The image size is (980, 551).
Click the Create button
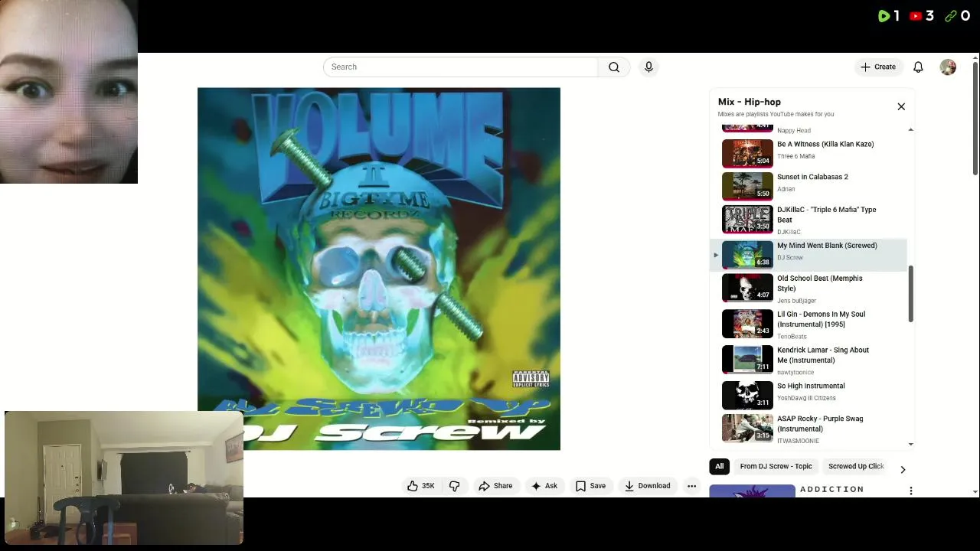[878, 67]
